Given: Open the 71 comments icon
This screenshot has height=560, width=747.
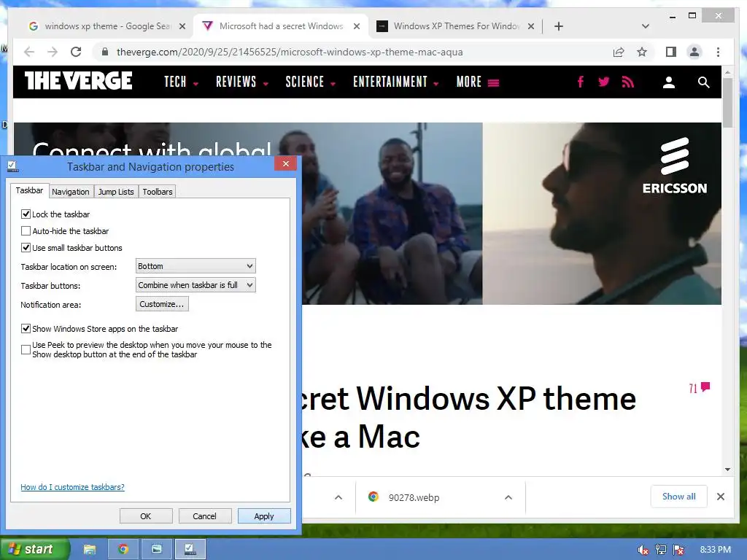Looking at the screenshot, I should 700,388.
